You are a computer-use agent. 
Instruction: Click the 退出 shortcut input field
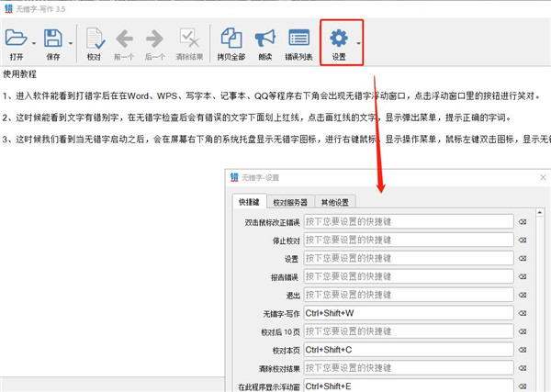[407, 295]
